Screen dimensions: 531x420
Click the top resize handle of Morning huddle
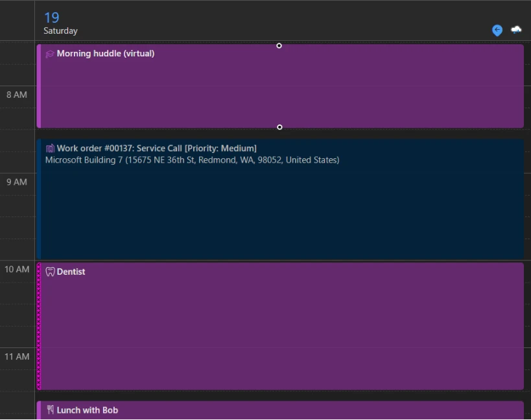click(x=279, y=45)
